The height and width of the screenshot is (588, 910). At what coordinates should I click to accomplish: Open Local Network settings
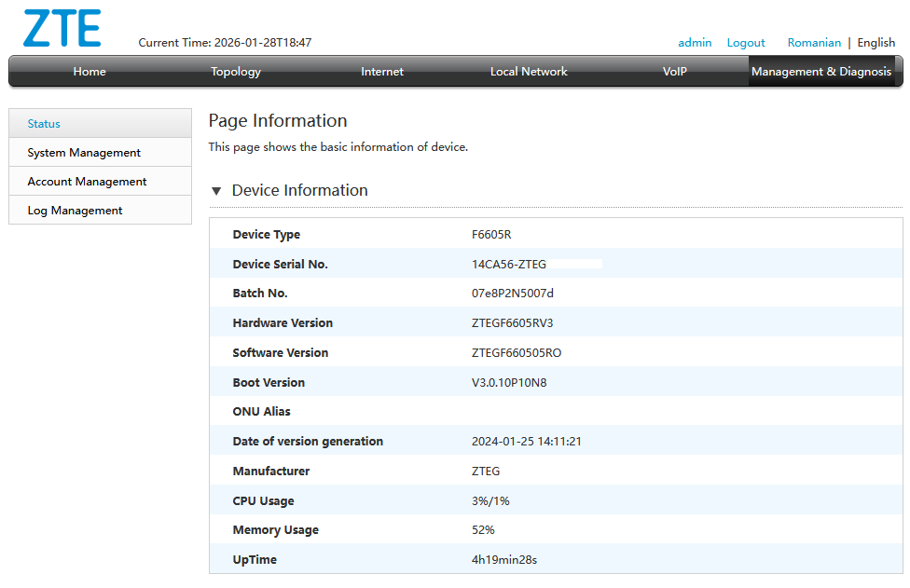528,71
